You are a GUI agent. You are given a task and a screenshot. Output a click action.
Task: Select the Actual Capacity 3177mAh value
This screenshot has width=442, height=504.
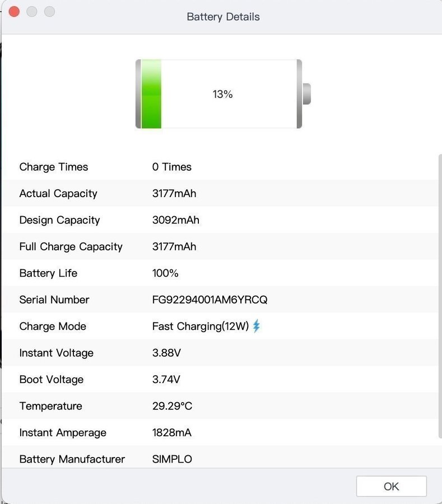click(174, 194)
